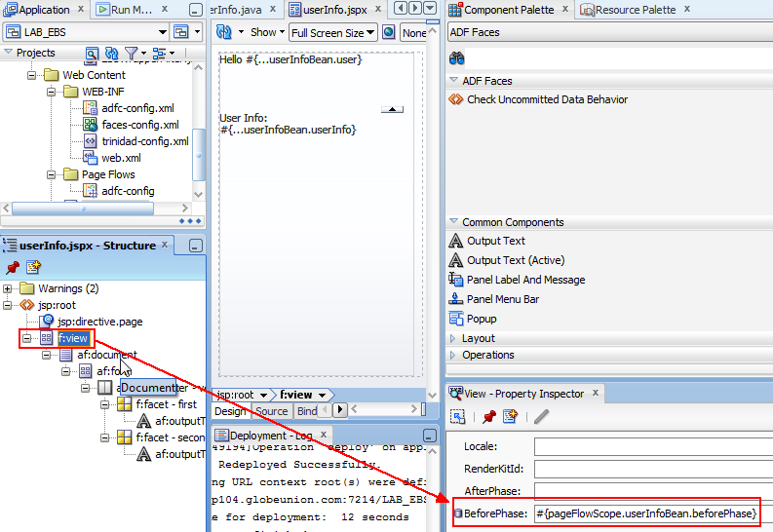Click the browser globe icon in editor toolbar
Viewport: 773px width, 532px height.
click(x=389, y=32)
